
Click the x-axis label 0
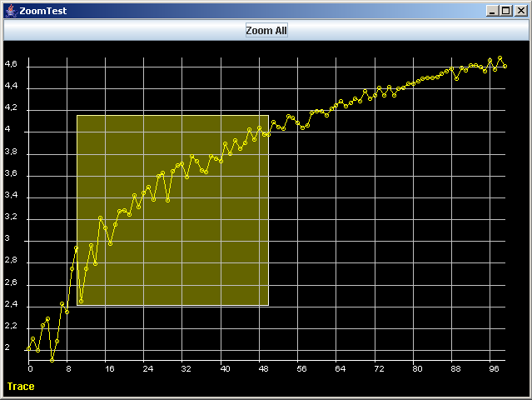pyautogui.click(x=30, y=368)
